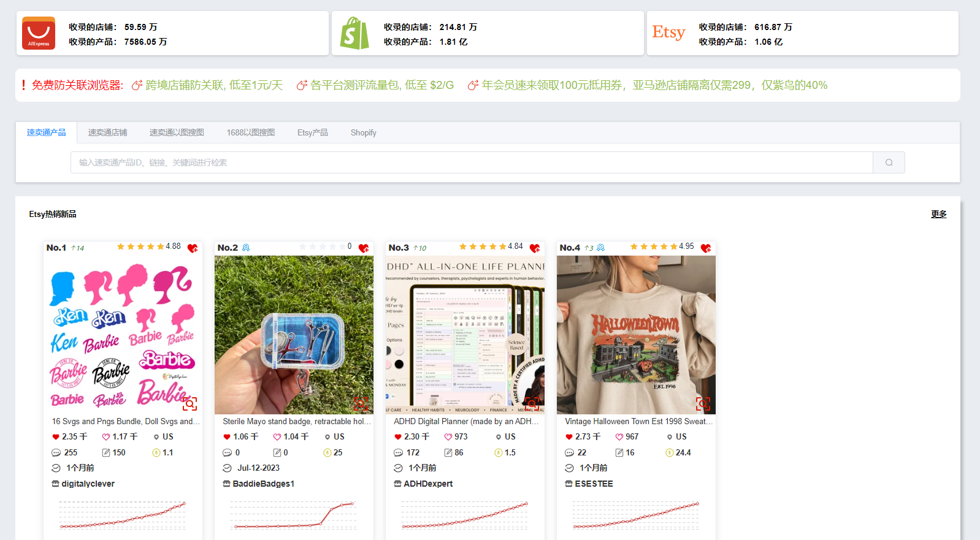
Task: Image-search the Halloween sweatshirt thumbnail
Action: (x=703, y=403)
